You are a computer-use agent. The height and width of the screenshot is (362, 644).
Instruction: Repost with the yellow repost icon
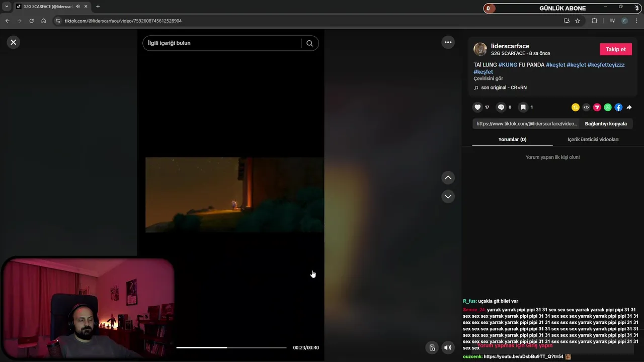click(576, 107)
